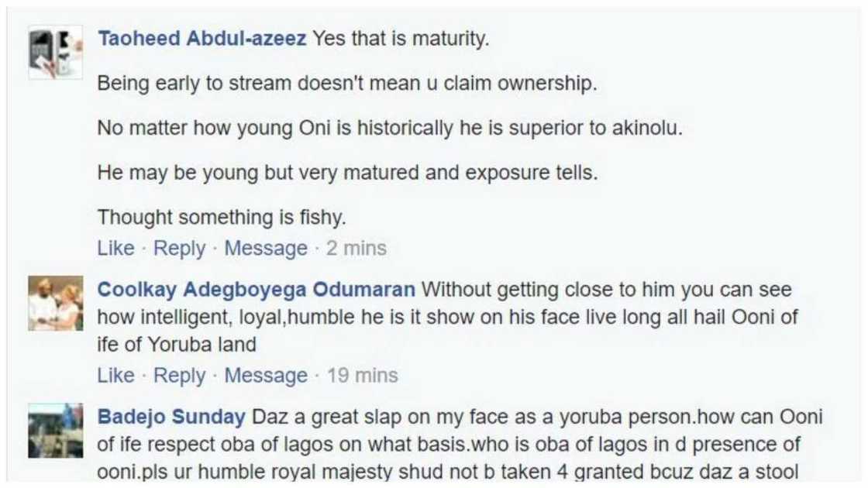Message Coolkay Adegboyega Odumaran
The height and width of the screenshot is (488, 868).
[265, 375]
